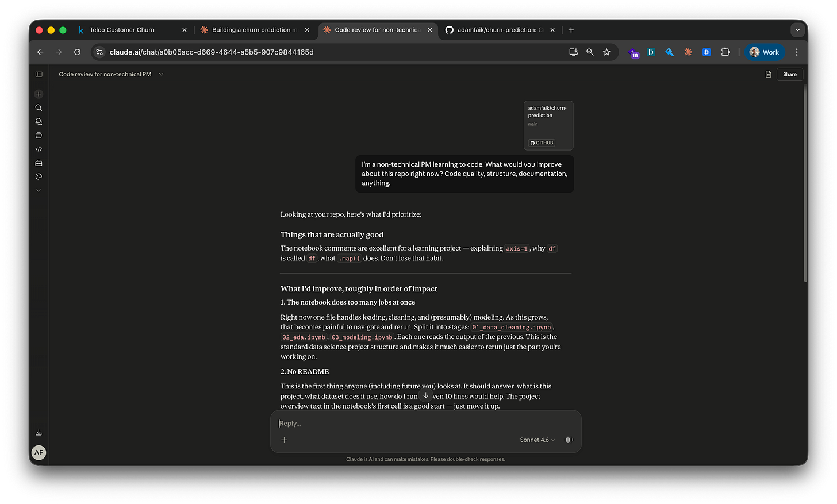The height and width of the screenshot is (504, 837).
Task: Bookmark the page with the star toggle
Action: click(x=606, y=52)
